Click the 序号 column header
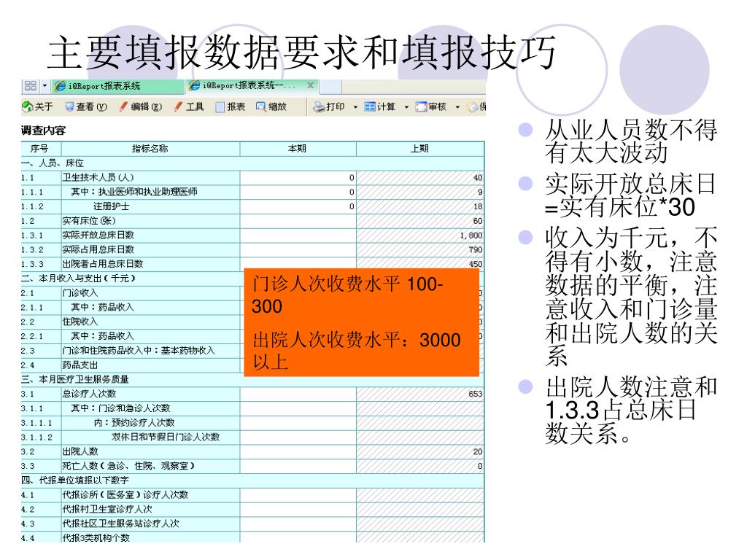The width and height of the screenshot is (747, 560). coord(41,149)
